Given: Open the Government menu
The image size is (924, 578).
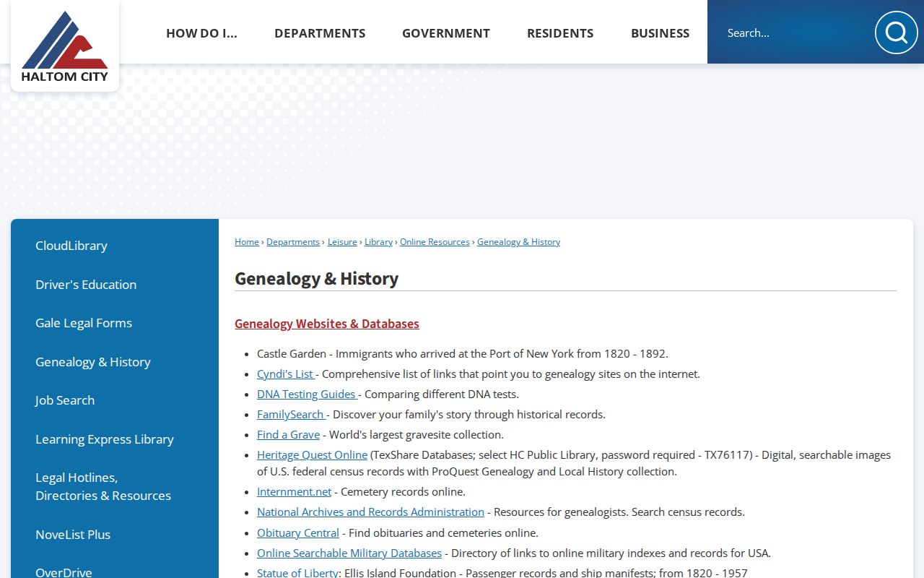Looking at the screenshot, I should pyautogui.click(x=446, y=33).
